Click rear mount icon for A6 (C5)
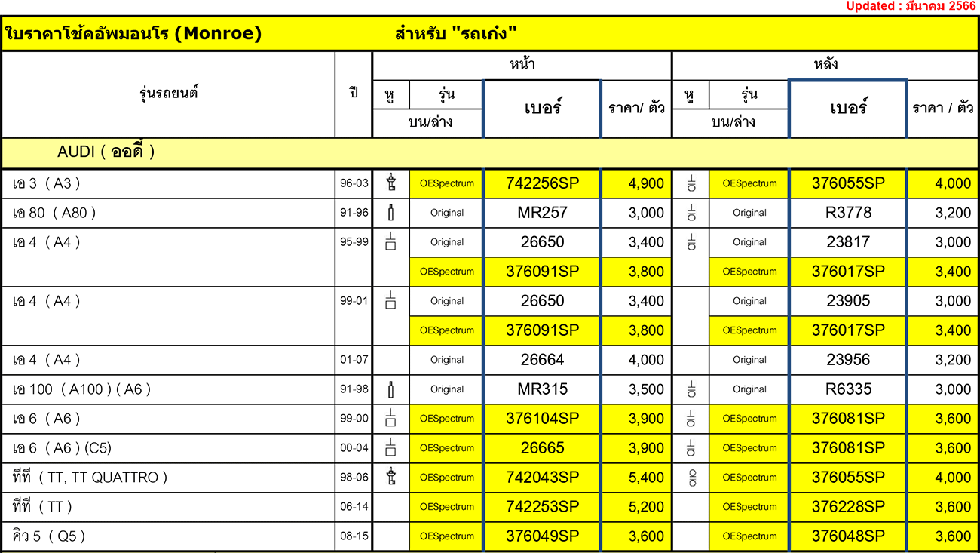 (691, 448)
